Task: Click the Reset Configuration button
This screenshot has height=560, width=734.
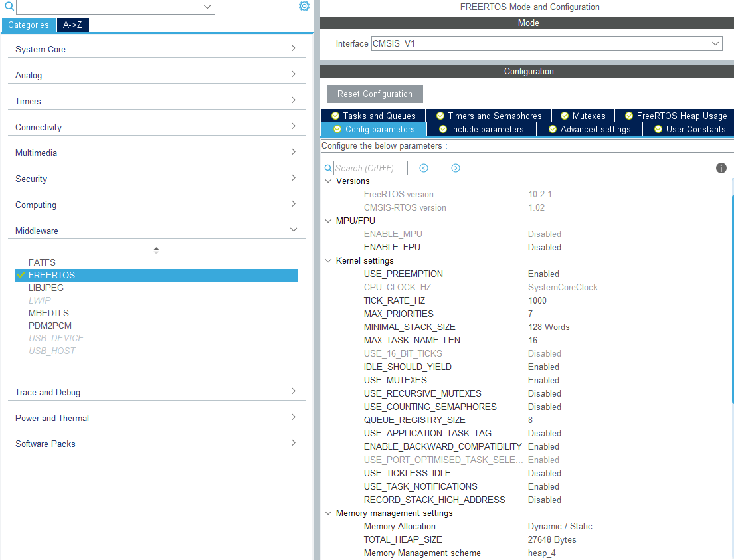Action: click(x=375, y=94)
